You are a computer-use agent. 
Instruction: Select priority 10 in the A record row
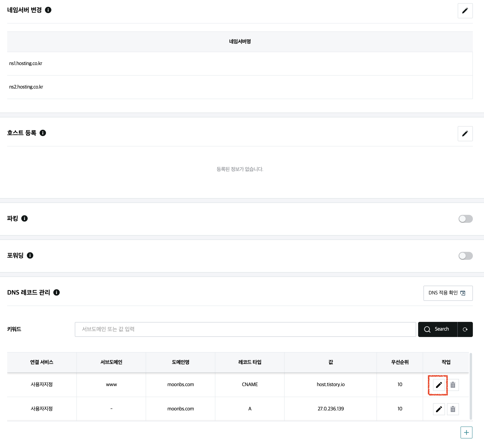(400, 409)
